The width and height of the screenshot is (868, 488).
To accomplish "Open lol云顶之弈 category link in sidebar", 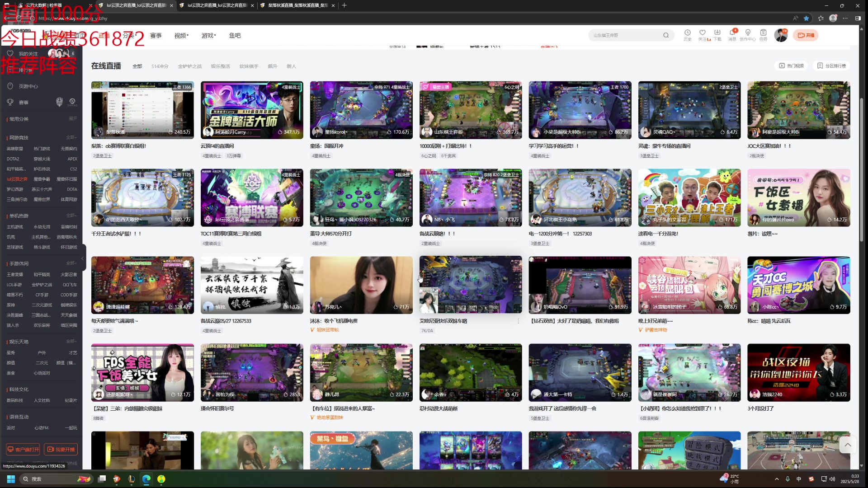I will [17, 179].
